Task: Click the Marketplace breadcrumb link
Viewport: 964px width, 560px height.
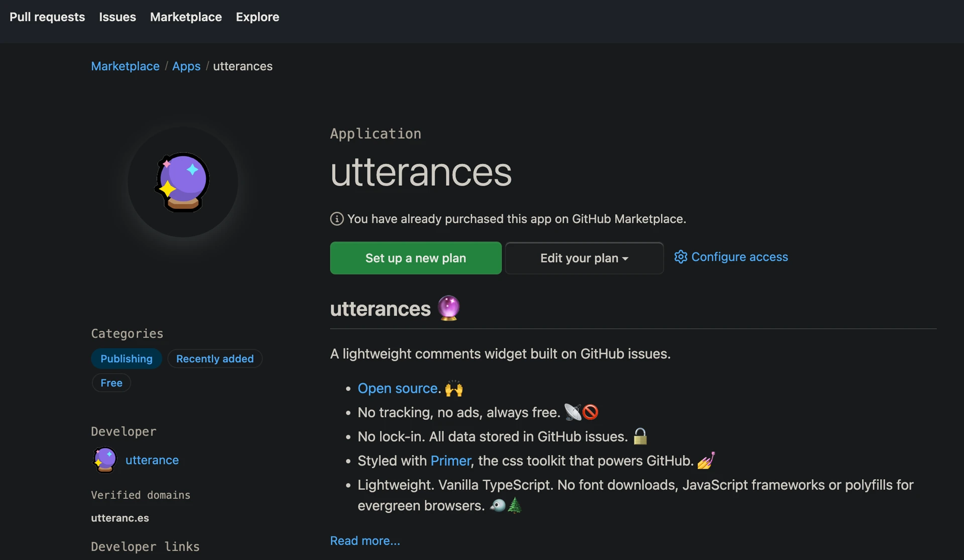Action: pos(125,66)
